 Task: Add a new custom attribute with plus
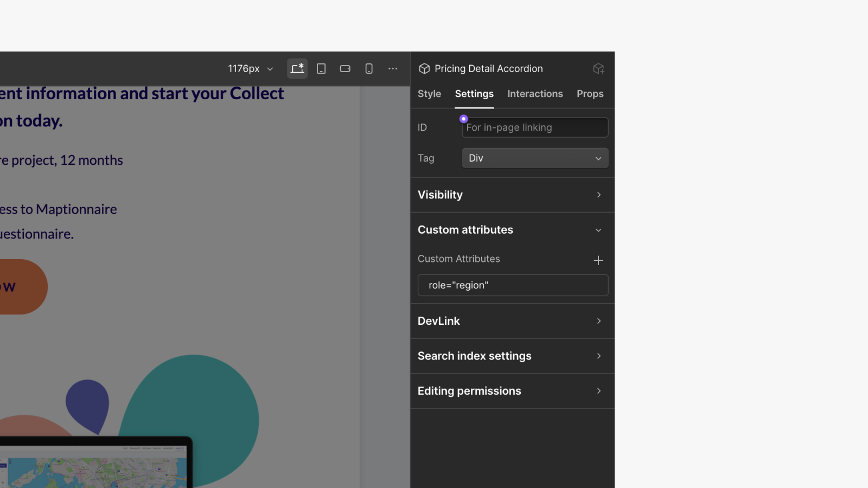tap(598, 260)
